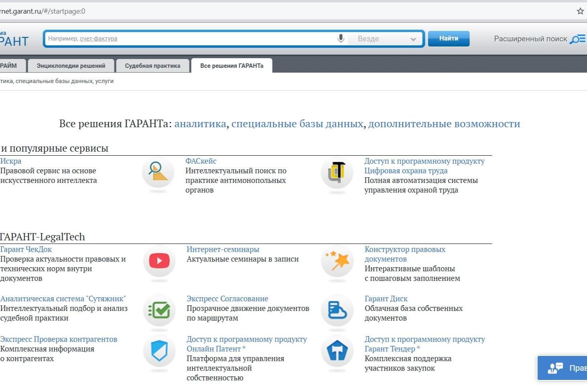The width and height of the screenshot is (587, 392).
Task: Open the Экспресс Согласование checklist icon
Action: 159,310
